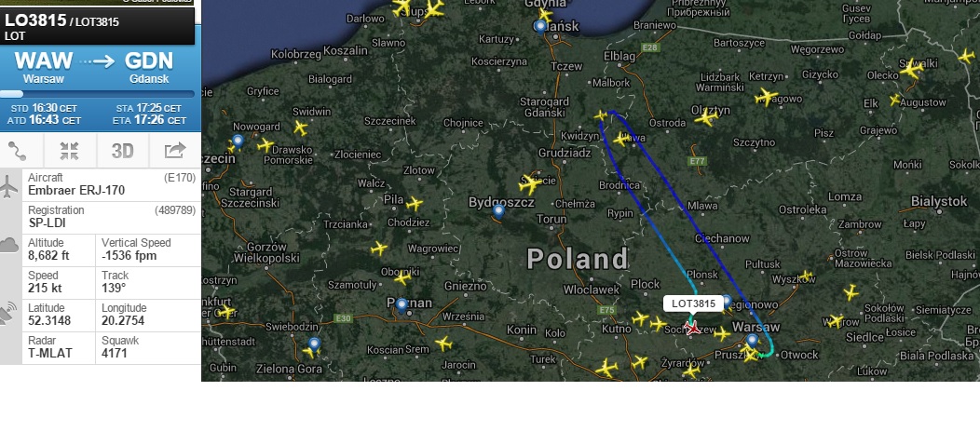This screenshot has height=445, width=980.
Task: Click the GDN Gdansk destination airport
Action: 149,68
